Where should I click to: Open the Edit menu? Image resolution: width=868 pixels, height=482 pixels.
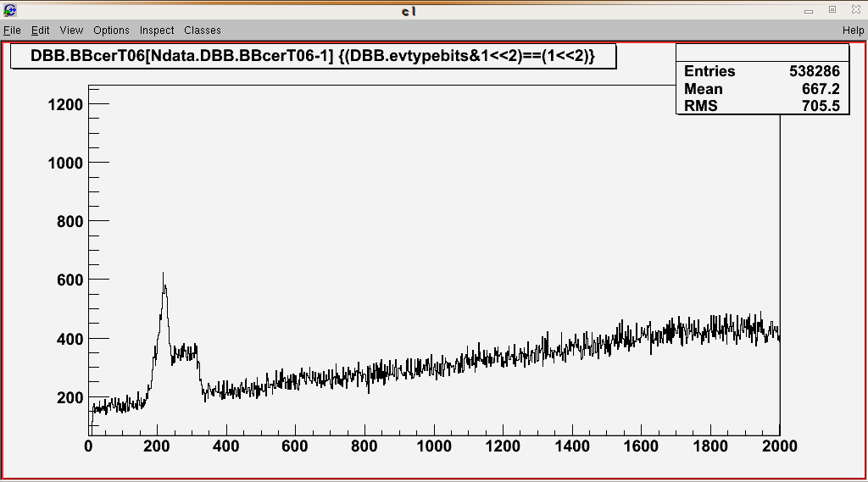(40, 30)
